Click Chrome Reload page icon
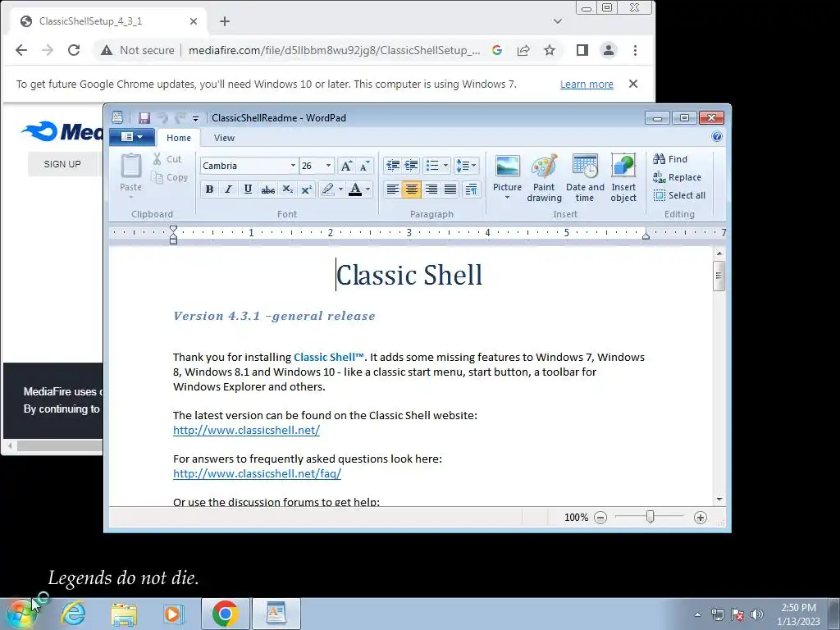This screenshot has width=840, height=630. pyautogui.click(x=74, y=50)
